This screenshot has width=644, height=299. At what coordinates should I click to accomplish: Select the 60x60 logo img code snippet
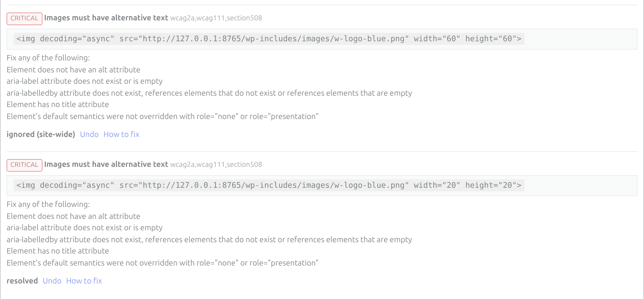(x=269, y=39)
